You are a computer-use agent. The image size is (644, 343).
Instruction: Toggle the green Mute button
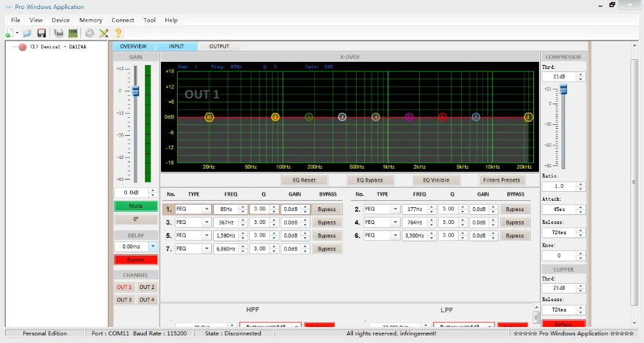pos(135,206)
